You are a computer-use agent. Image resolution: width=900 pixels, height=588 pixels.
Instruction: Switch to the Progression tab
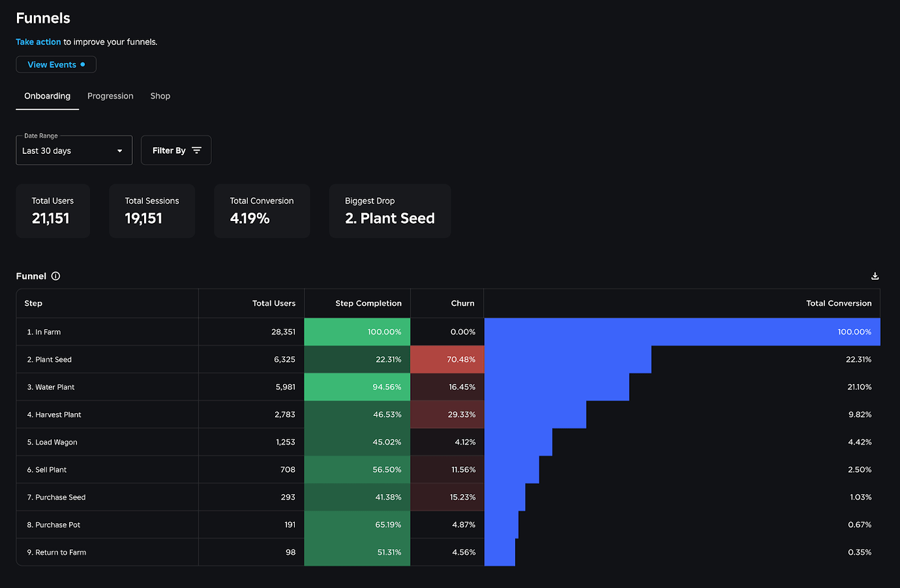click(110, 96)
